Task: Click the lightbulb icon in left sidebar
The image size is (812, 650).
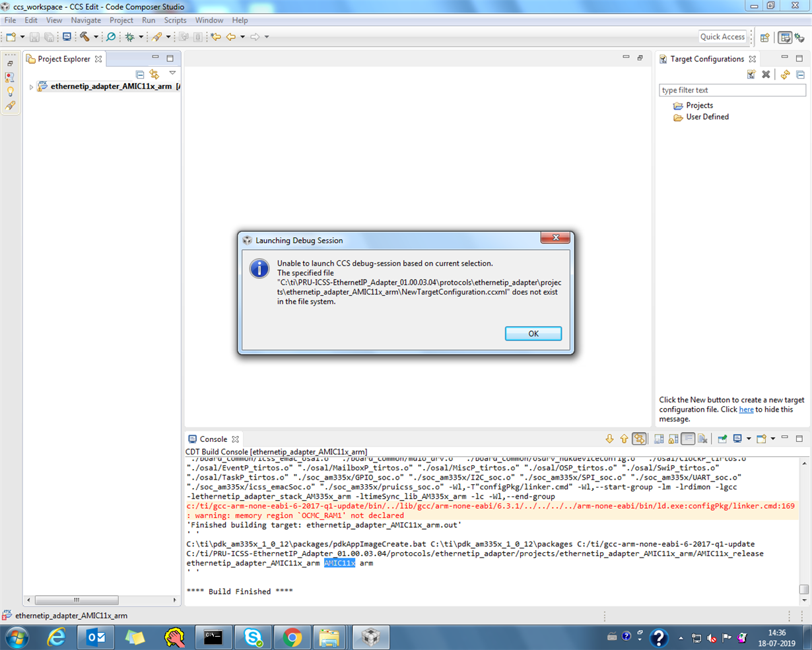Action: coord(10,91)
